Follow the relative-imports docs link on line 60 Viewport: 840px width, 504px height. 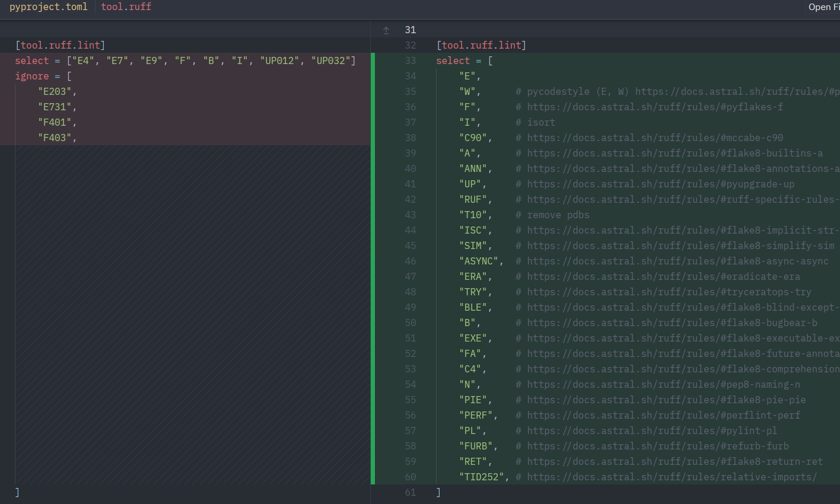click(672, 477)
